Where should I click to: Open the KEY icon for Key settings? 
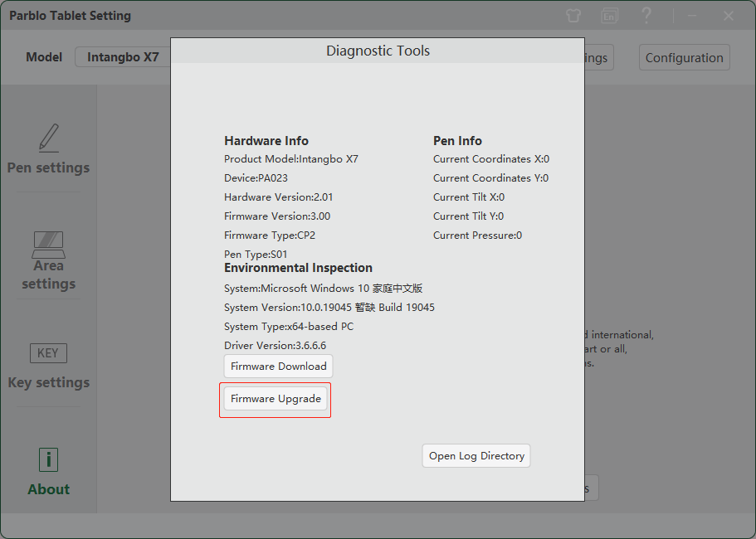(x=48, y=353)
